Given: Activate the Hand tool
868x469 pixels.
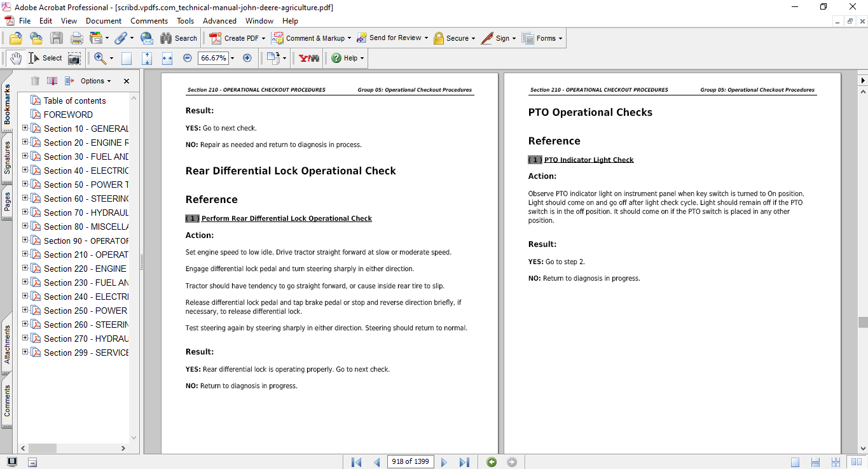Looking at the screenshot, I should pyautogui.click(x=16, y=59).
